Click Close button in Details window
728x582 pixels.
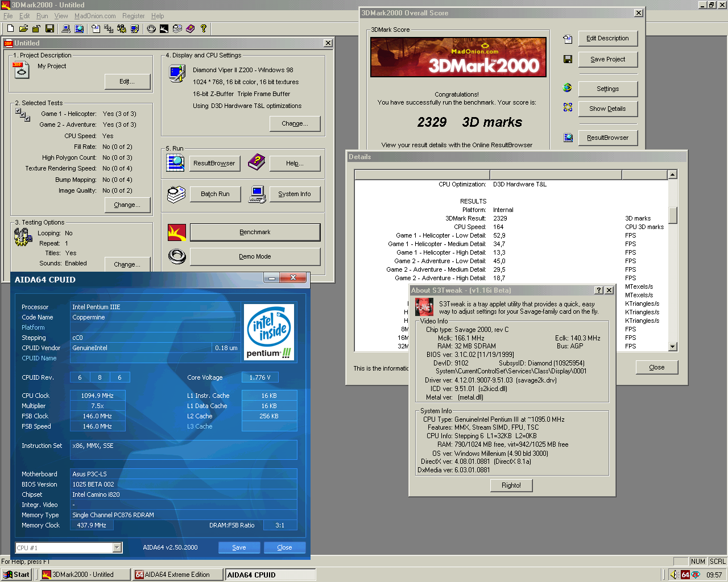point(657,368)
